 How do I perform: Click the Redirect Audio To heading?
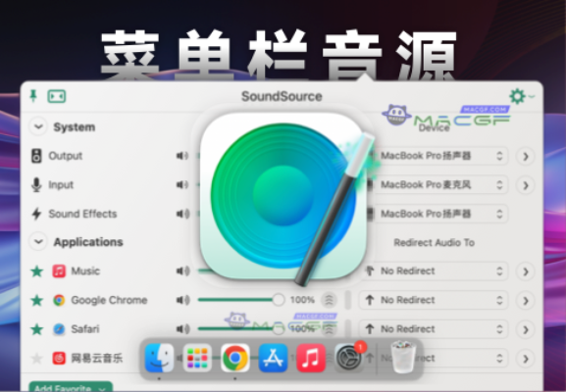(x=434, y=242)
